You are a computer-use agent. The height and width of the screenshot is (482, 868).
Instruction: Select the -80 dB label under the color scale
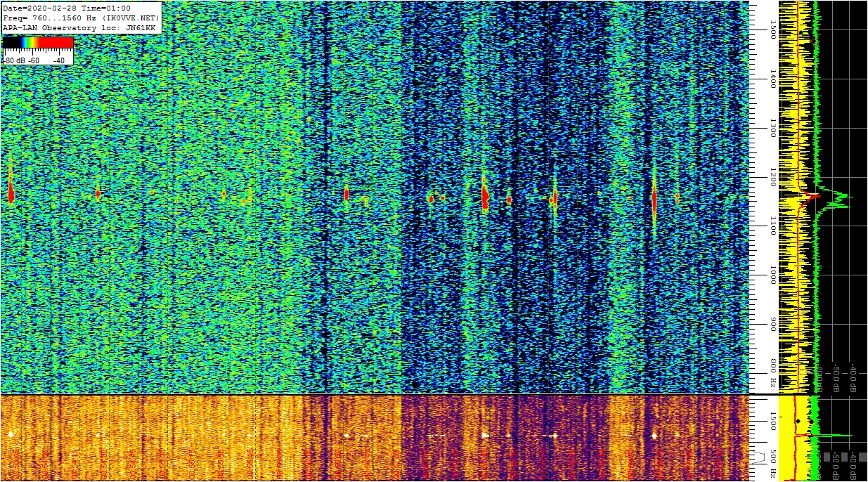pos(13,60)
